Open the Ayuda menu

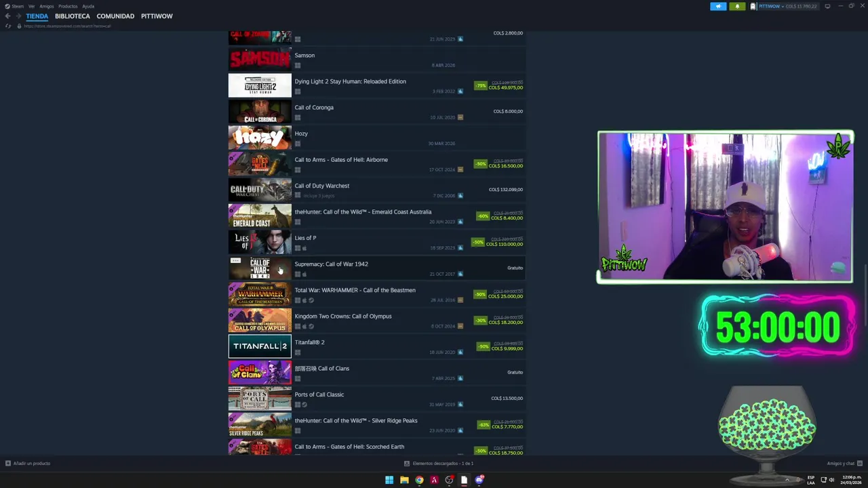[88, 6]
